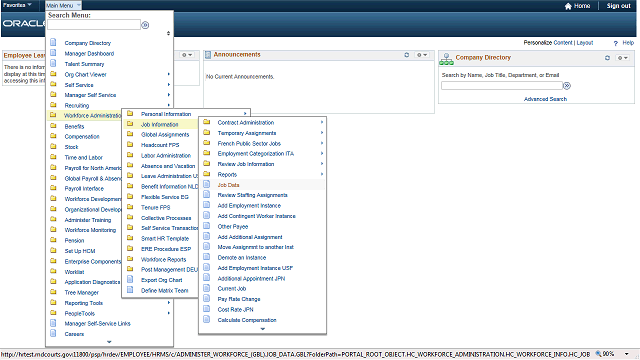The width and height of the screenshot is (640, 360).
Task: Click the Advanced Search link
Action: coord(545,99)
